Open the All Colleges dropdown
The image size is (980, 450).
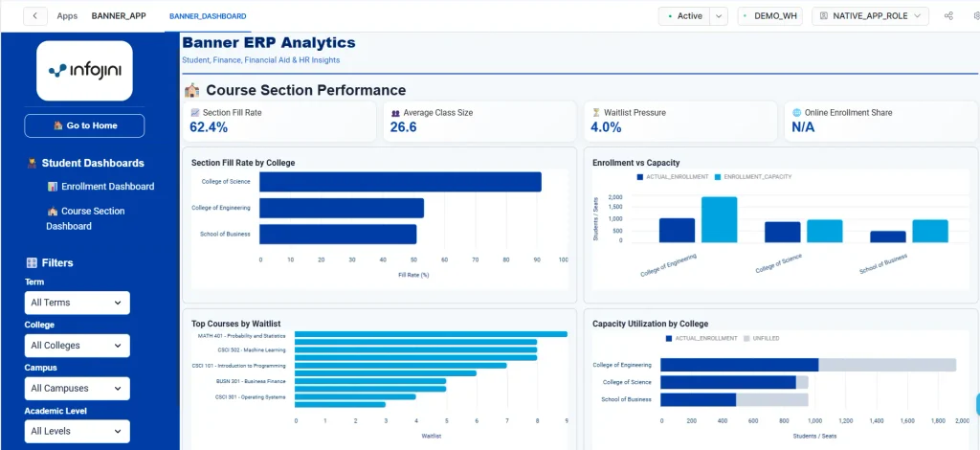77,346
